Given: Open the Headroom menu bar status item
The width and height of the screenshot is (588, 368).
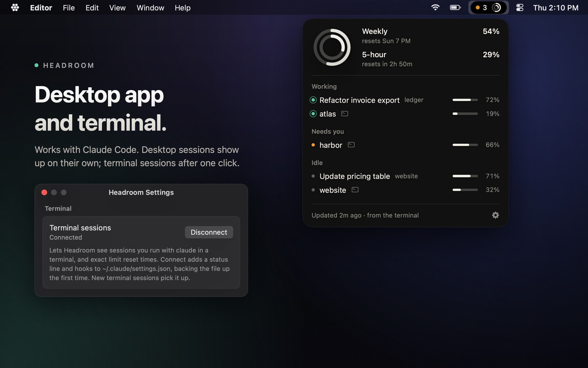Looking at the screenshot, I should 488,8.
